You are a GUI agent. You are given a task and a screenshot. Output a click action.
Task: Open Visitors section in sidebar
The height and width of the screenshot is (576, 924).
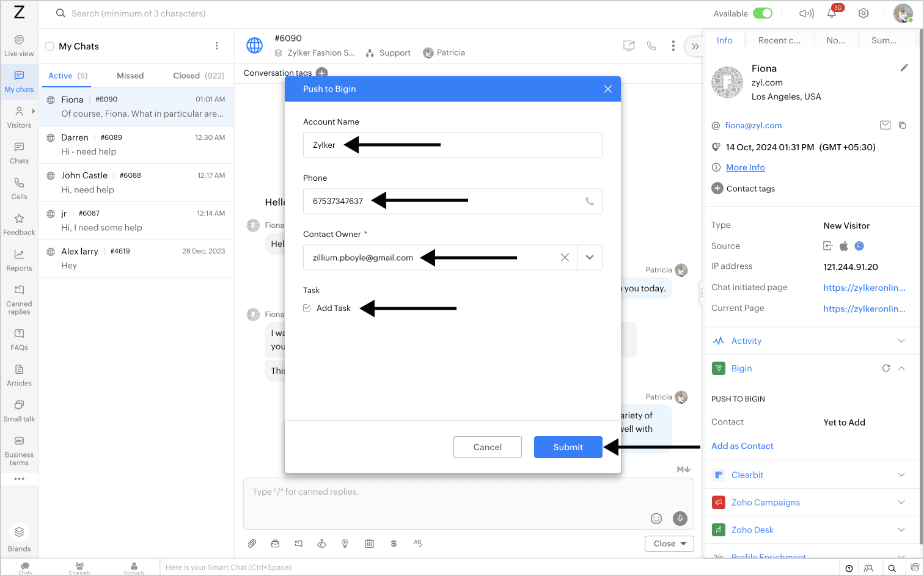pyautogui.click(x=20, y=117)
